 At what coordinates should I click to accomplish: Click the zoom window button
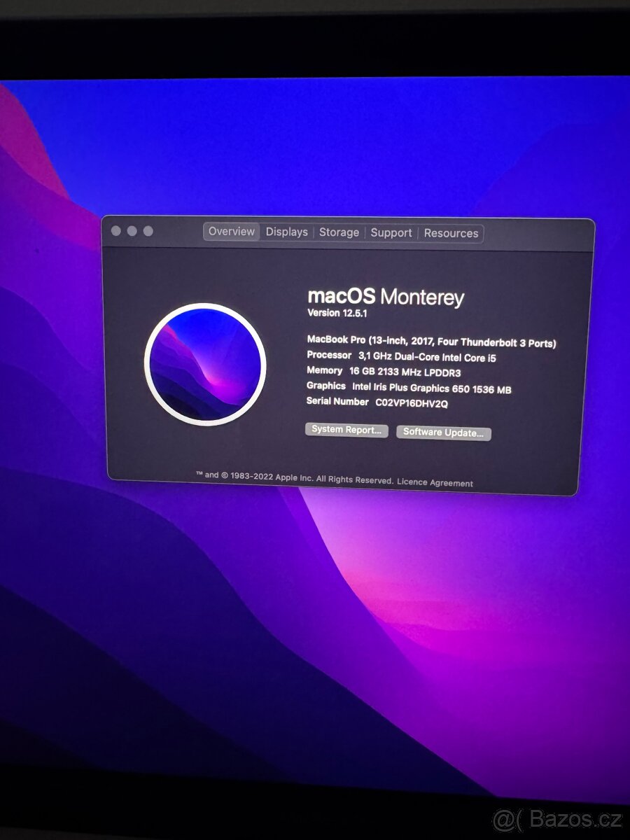(x=148, y=230)
